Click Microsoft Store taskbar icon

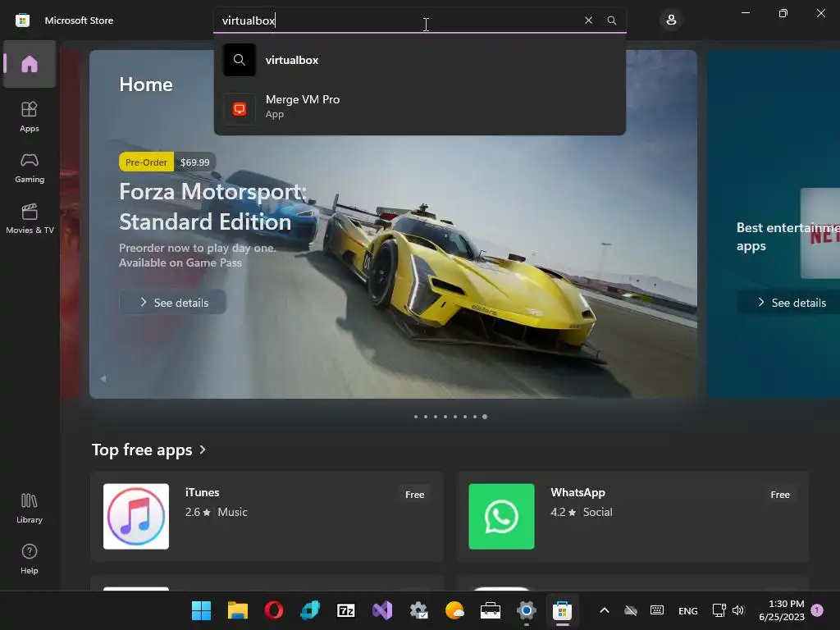coord(563,610)
